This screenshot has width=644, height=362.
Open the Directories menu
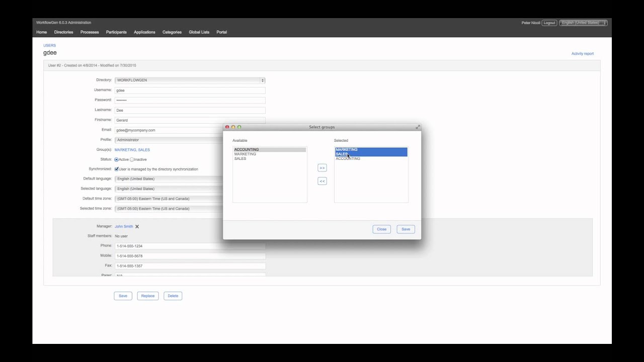[64, 32]
